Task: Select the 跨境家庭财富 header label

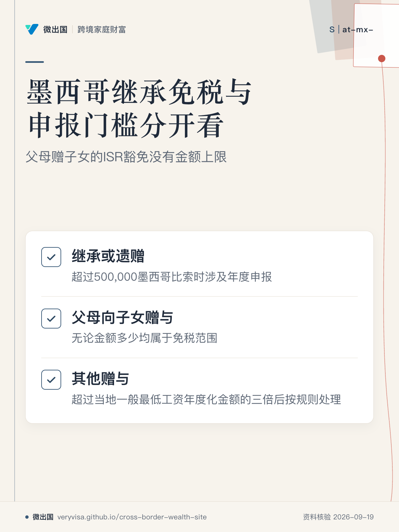Action: (x=101, y=30)
